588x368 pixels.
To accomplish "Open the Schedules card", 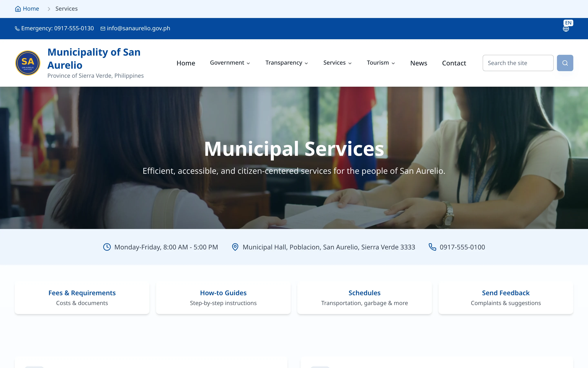I will click(364, 298).
